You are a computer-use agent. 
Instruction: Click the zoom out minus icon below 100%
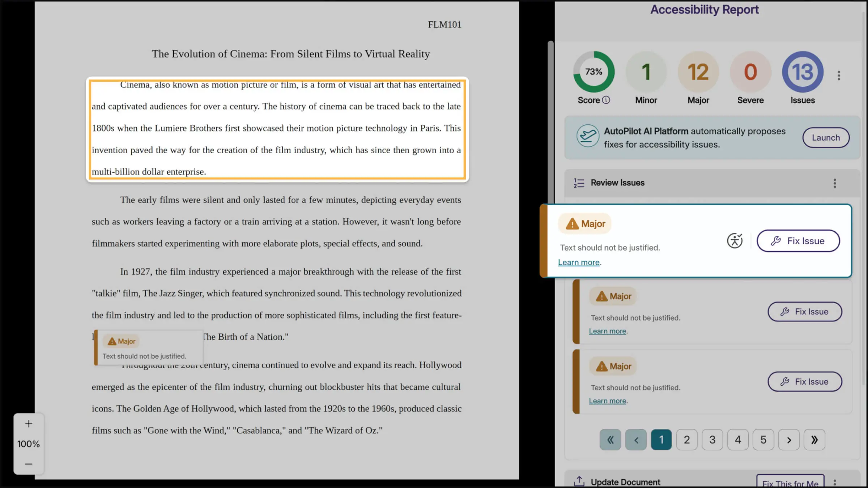tap(28, 464)
